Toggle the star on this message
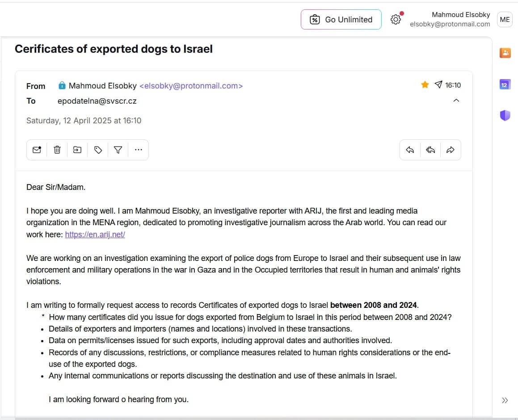The height and width of the screenshot is (420, 518). point(425,85)
